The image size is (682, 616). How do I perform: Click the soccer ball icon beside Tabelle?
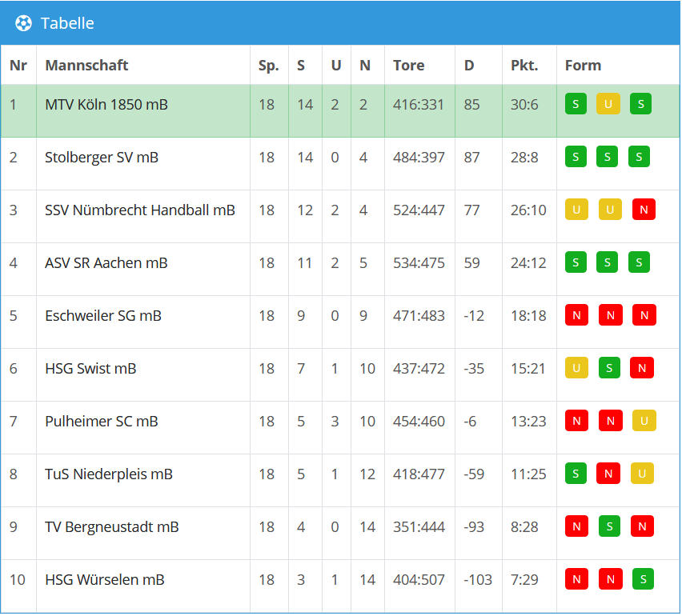coord(23,23)
